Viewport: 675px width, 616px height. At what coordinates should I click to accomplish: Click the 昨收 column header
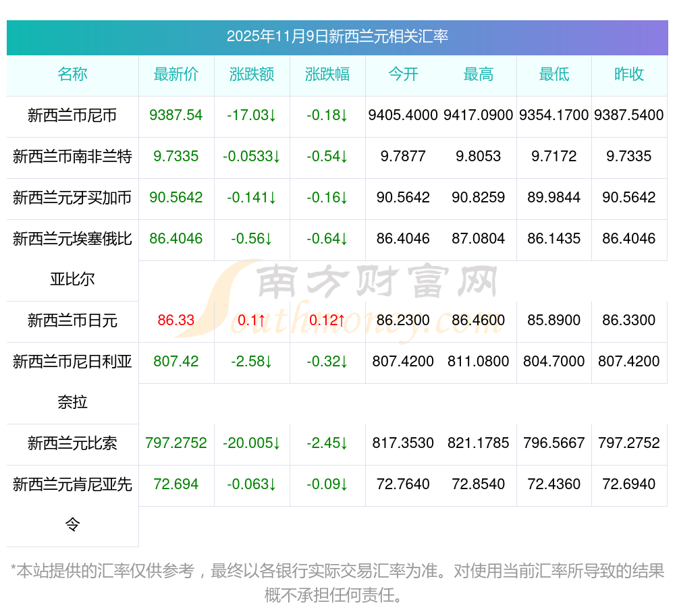click(629, 74)
